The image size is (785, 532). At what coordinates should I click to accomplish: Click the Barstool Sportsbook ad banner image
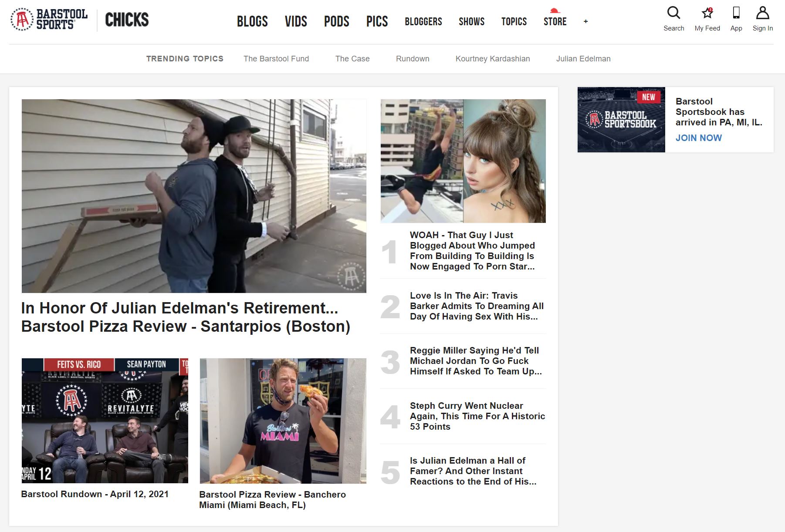pyautogui.click(x=621, y=120)
